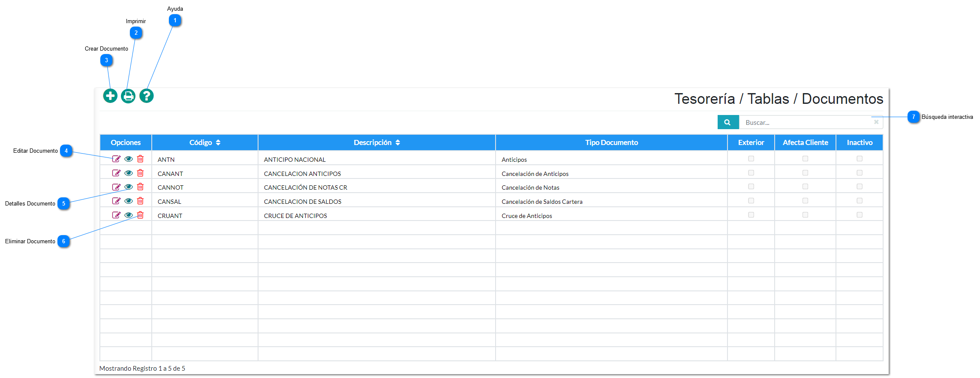Viewport: 980px width, 378px height.
Task: Click the Mostrando Registro 1 a 5 de 5 text
Action: pyautogui.click(x=142, y=368)
